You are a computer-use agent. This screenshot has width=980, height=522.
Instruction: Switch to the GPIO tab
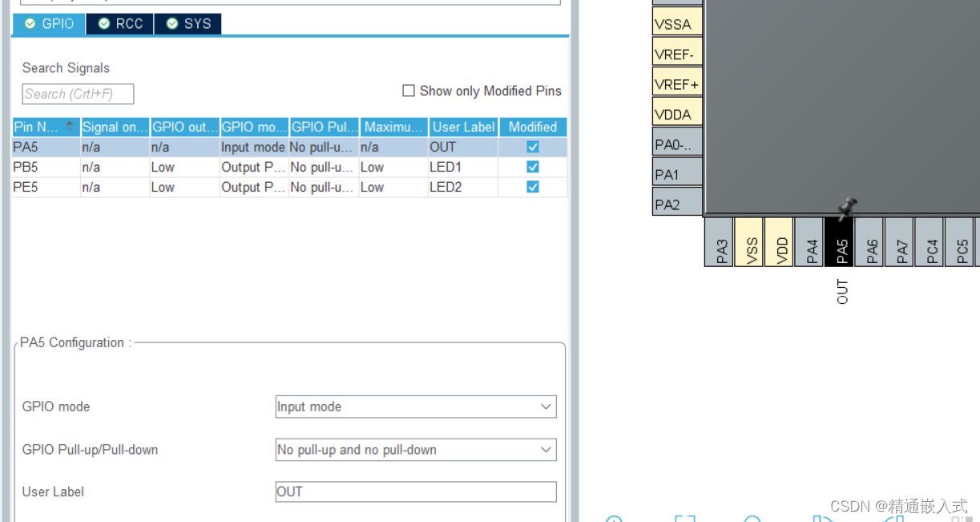tap(49, 24)
